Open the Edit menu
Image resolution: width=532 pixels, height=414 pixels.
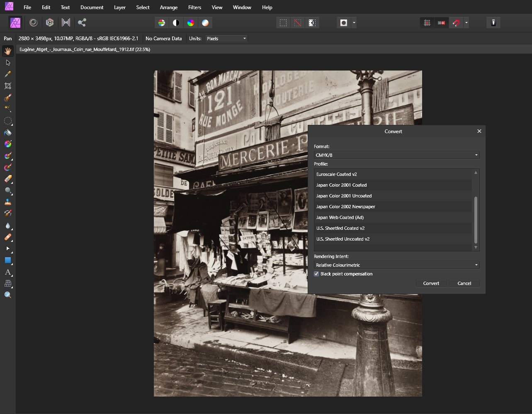(46, 7)
